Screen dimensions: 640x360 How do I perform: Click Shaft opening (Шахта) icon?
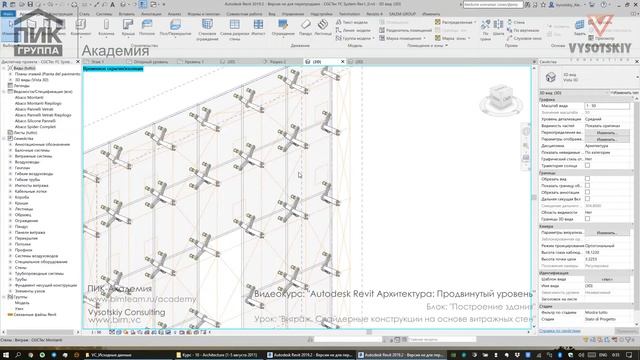click(x=498, y=24)
